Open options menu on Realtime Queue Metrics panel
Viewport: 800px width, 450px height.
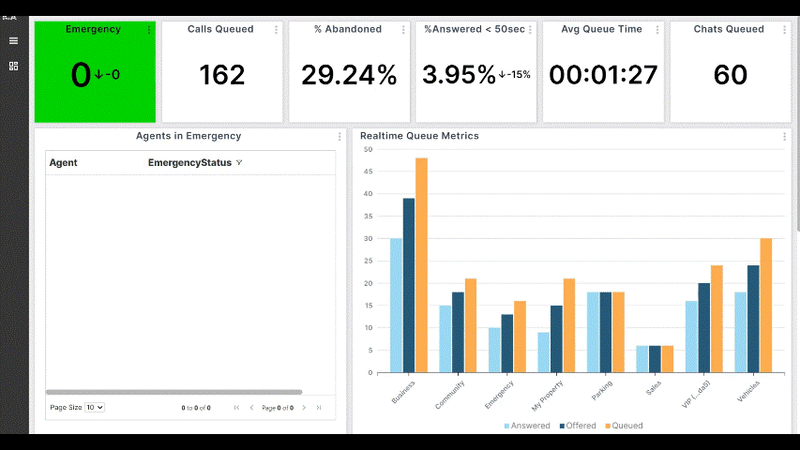click(x=784, y=137)
